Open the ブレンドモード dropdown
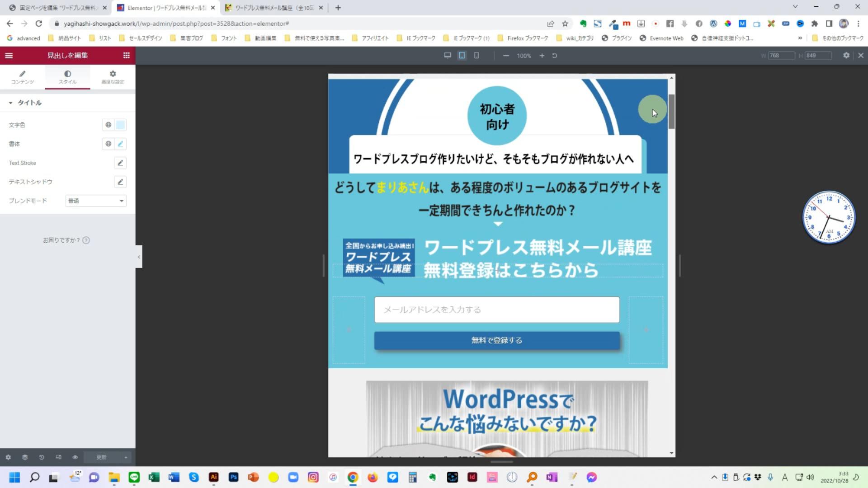The height and width of the screenshot is (488, 868). pos(95,201)
